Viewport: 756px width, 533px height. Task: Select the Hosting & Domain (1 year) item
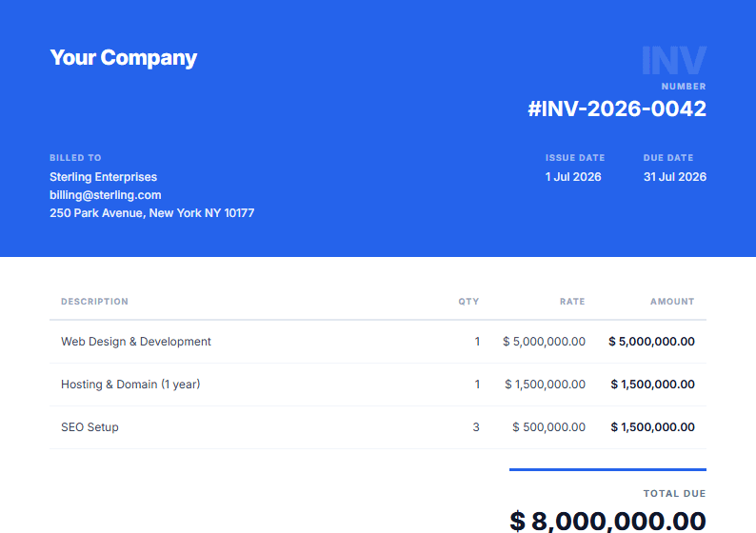[130, 385]
